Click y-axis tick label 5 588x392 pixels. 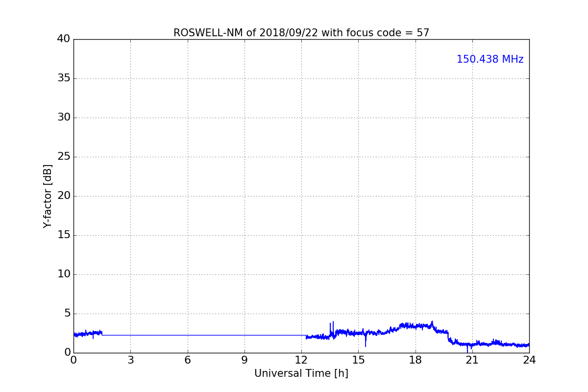click(67, 314)
